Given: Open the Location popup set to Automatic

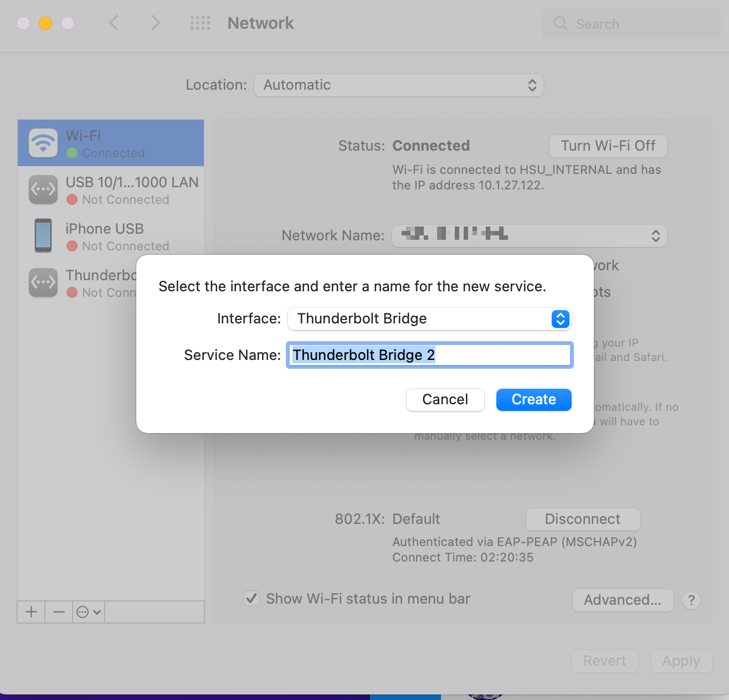Looking at the screenshot, I should point(399,85).
